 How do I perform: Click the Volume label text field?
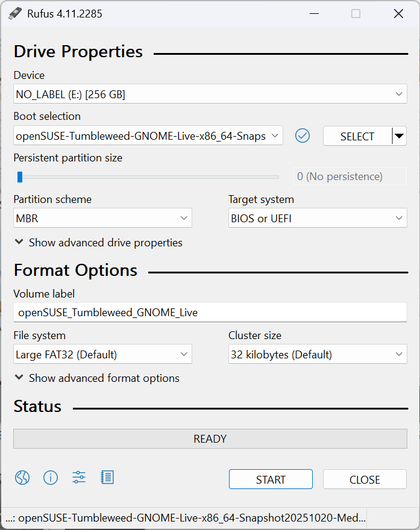point(210,312)
